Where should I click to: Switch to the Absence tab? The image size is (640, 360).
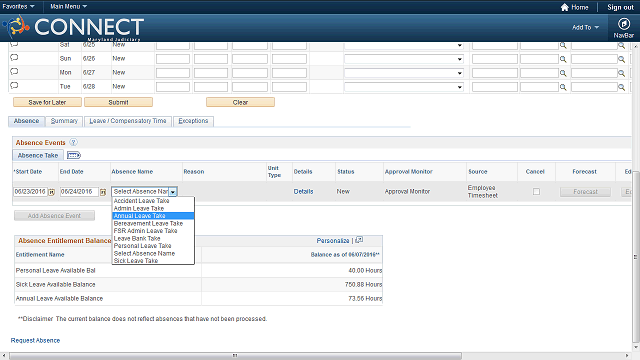pos(27,121)
